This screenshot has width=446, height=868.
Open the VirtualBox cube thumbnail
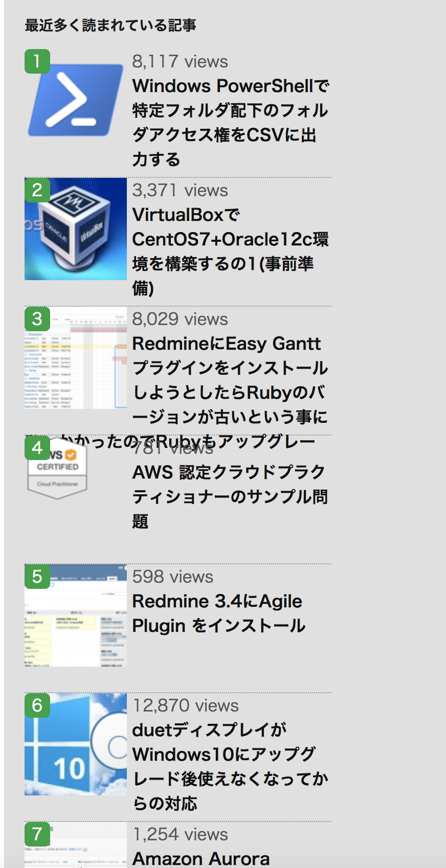(76, 229)
